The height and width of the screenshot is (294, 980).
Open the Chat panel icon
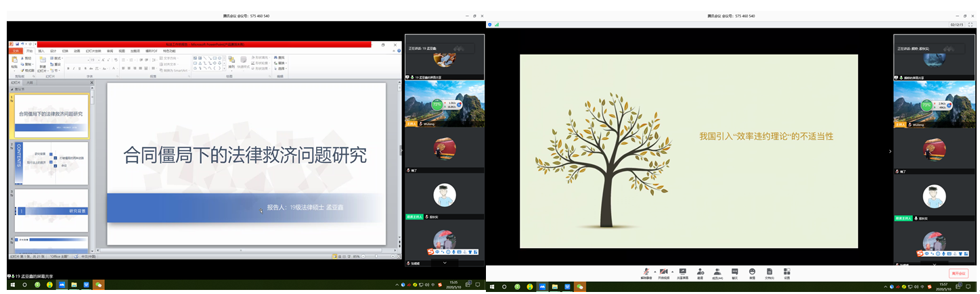[x=734, y=272]
